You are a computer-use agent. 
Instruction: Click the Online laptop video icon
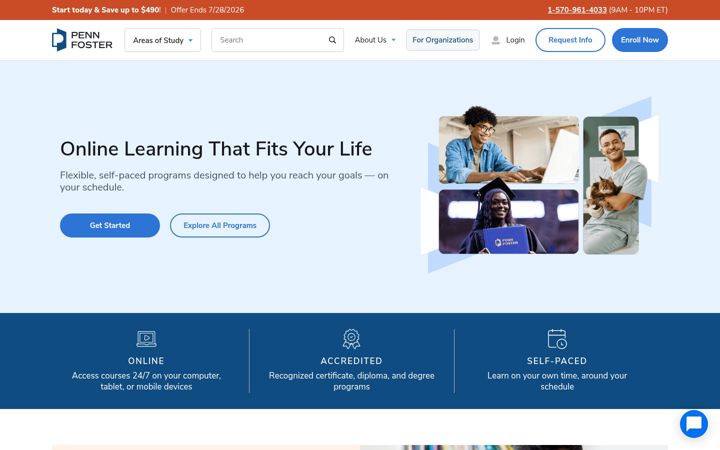click(x=146, y=339)
